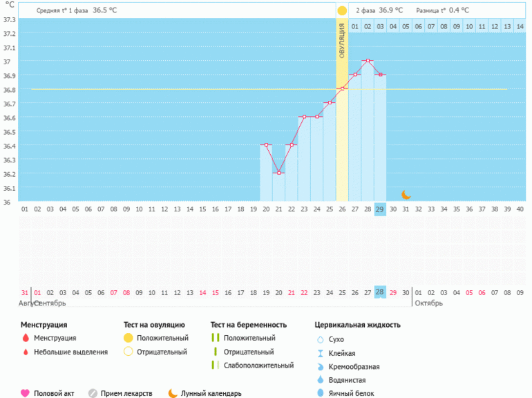Click the highlighted calendar date 28
The image size is (532, 398).
click(x=380, y=292)
